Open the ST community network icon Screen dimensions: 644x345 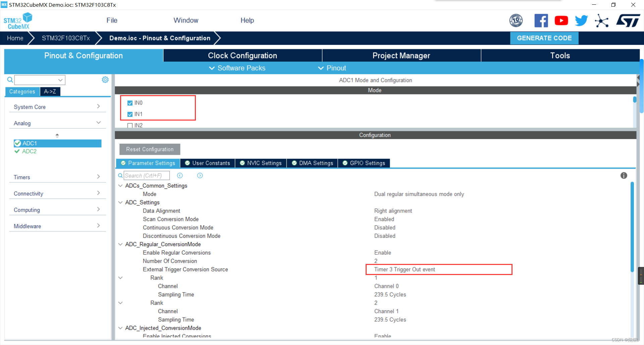pos(601,21)
